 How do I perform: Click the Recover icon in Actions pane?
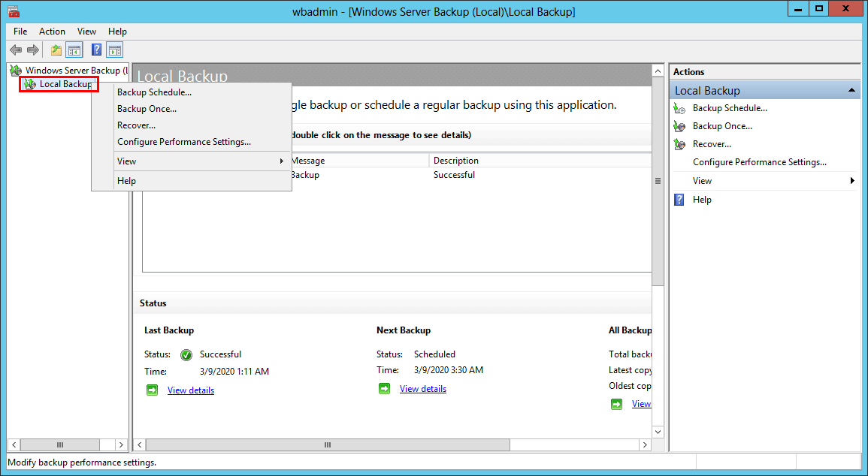pos(680,144)
